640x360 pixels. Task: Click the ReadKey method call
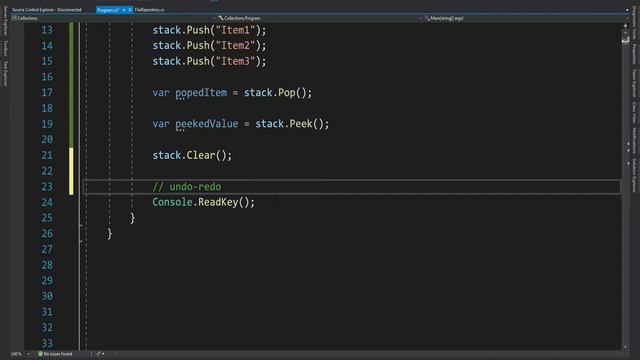(x=218, y=202)
